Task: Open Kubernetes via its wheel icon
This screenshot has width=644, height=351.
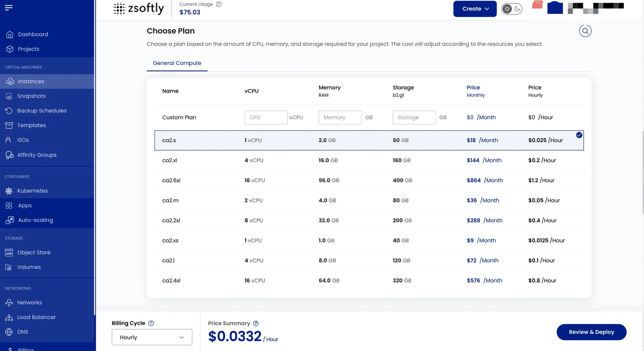Action: [x=9, y=191]
